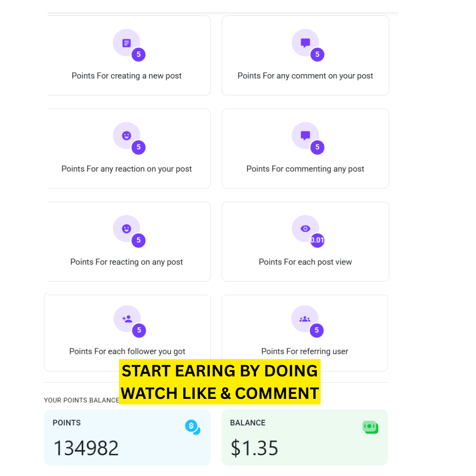Open 'Points For each follower you got' card
Screen dimensions: 476x476
click(127, 333)
